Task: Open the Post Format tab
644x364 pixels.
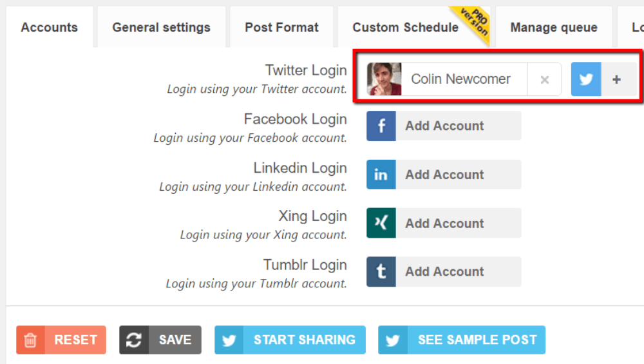Action: 282,27
